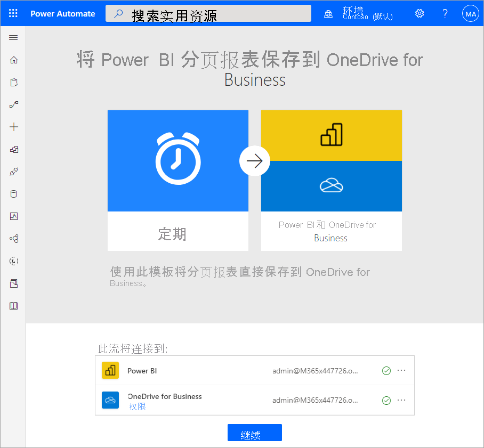Open My flows icon in sidebar
The image size is (484, 448).
(13, 104)
